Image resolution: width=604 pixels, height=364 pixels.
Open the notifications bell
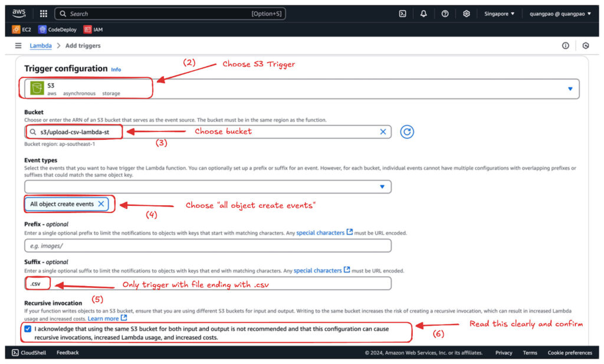(x=424, y=14)
